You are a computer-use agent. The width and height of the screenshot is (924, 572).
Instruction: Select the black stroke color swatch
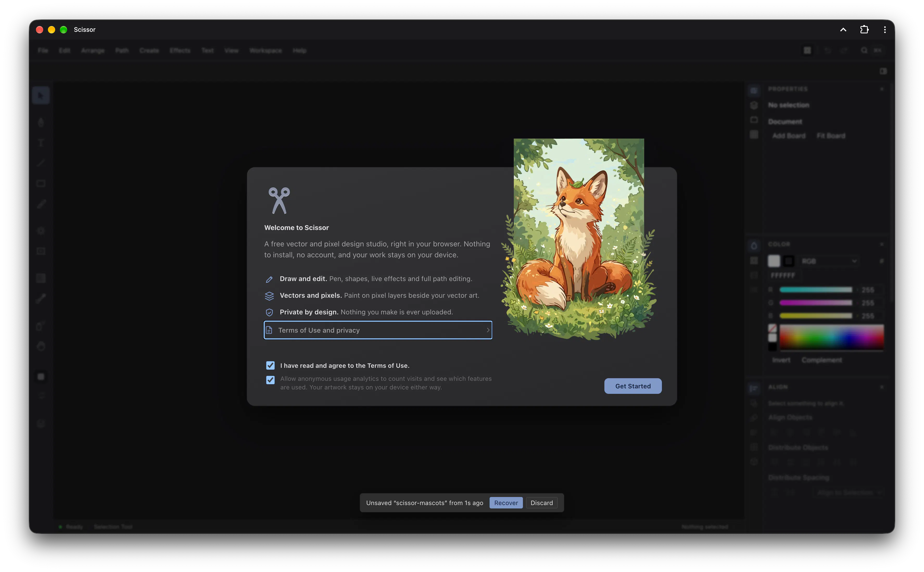789,261
